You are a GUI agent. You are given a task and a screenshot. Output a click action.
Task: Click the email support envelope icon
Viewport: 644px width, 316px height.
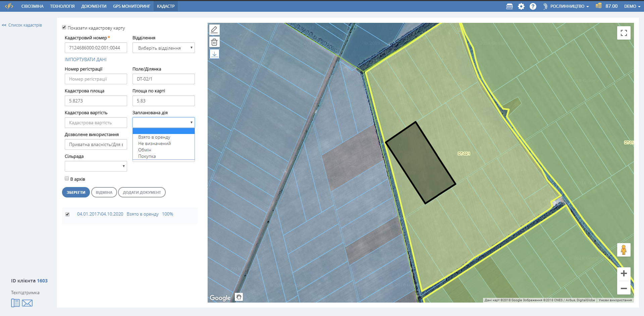coord(27,303)
